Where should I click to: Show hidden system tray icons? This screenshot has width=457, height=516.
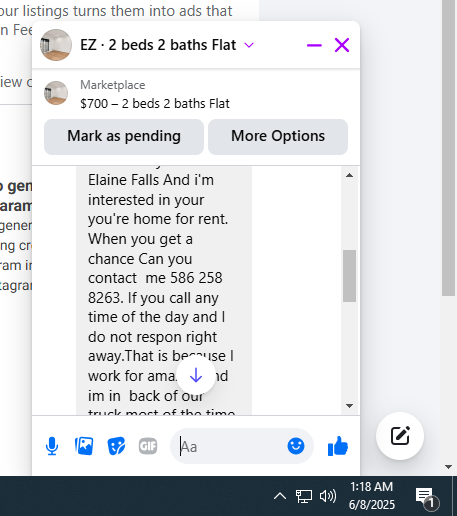point(280,496)
